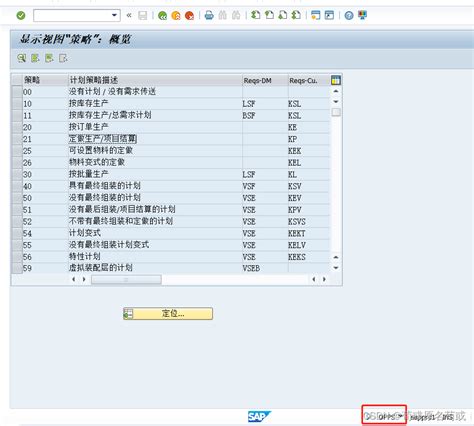This screenshot has height=426, width=474.
Task: Click the green Back arrow icon
Action: (x=163, y=15)
